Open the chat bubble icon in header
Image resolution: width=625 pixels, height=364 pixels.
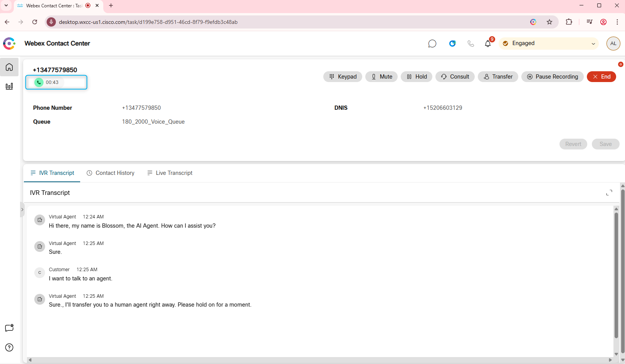(432, 44)
